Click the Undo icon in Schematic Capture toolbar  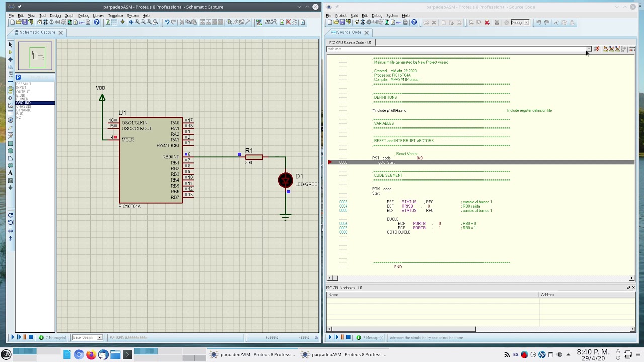pos(167,22)
